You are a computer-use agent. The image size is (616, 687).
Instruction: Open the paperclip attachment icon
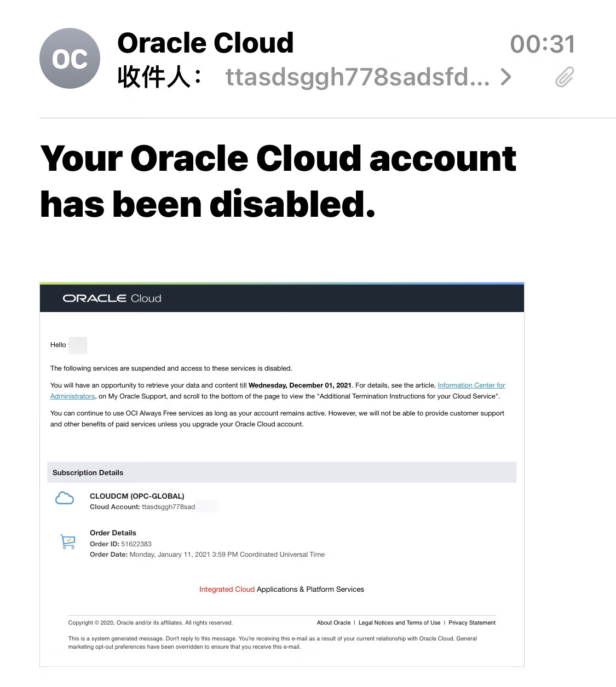coord(565,77)
